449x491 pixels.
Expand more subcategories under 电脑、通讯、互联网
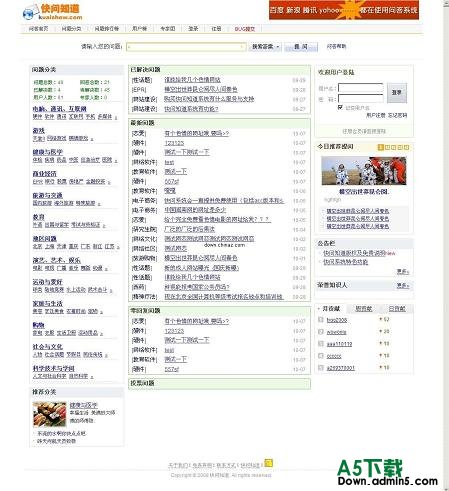pos(116,117)
